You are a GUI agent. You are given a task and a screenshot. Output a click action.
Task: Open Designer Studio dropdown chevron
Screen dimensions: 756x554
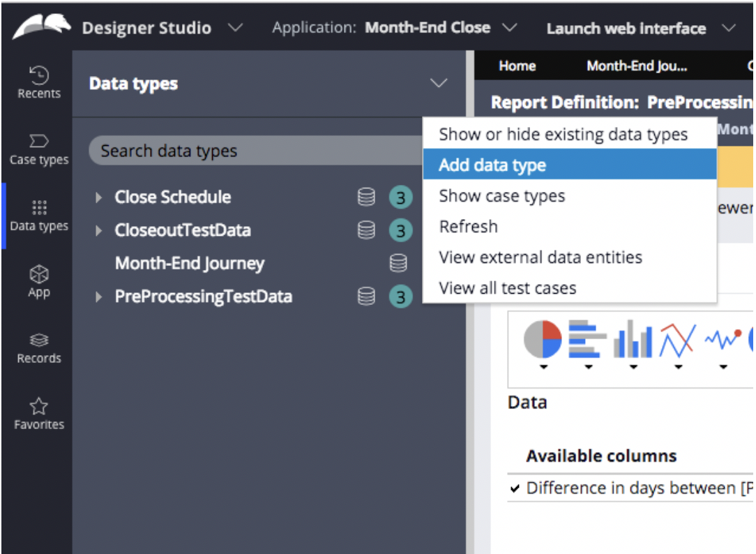pos(235,28)
